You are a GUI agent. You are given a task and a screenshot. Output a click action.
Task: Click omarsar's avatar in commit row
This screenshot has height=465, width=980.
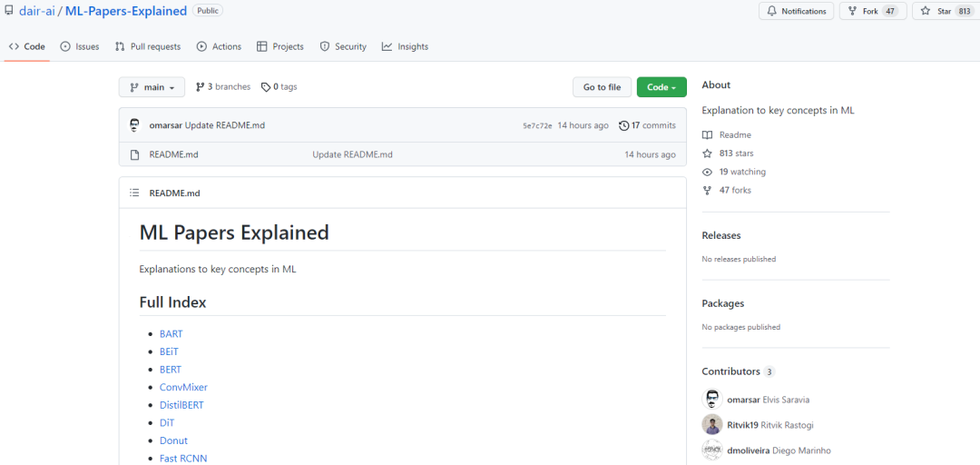(134, 125)
